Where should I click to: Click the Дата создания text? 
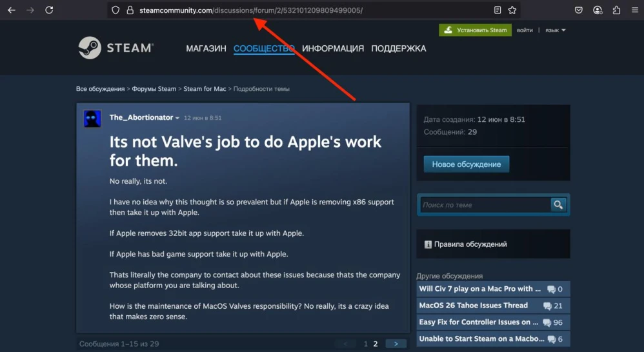[x=474, y=119]
